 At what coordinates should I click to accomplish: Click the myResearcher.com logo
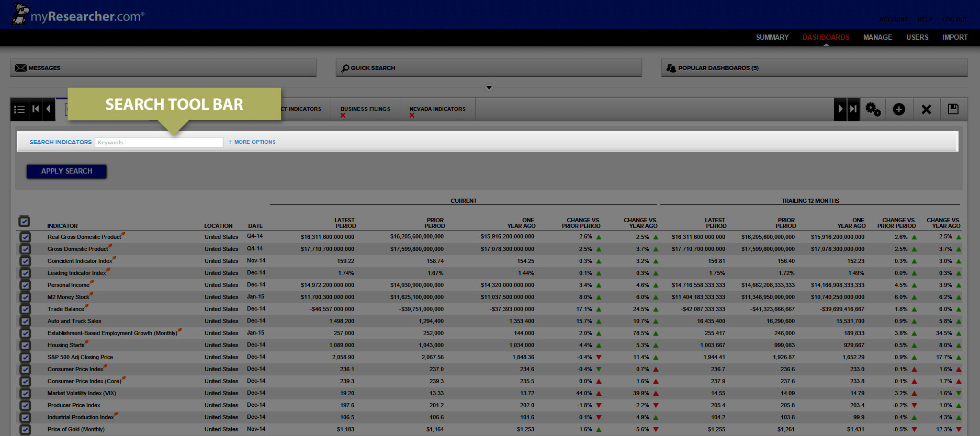click(78, 15)
